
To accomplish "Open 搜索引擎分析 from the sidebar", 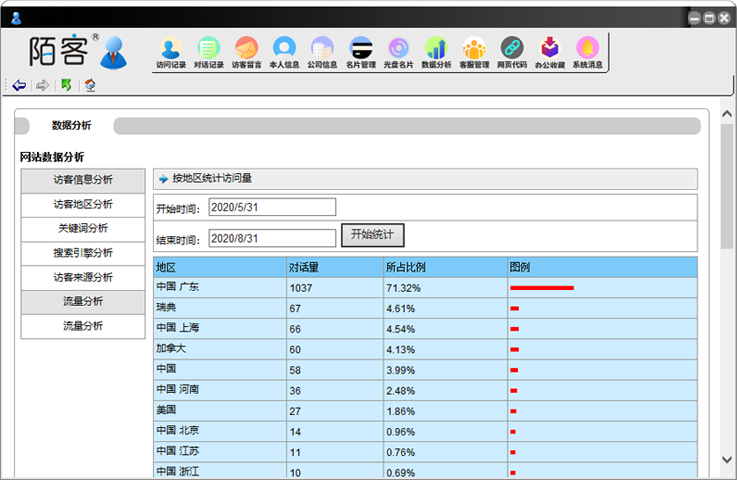I will (x=83, y=253).
